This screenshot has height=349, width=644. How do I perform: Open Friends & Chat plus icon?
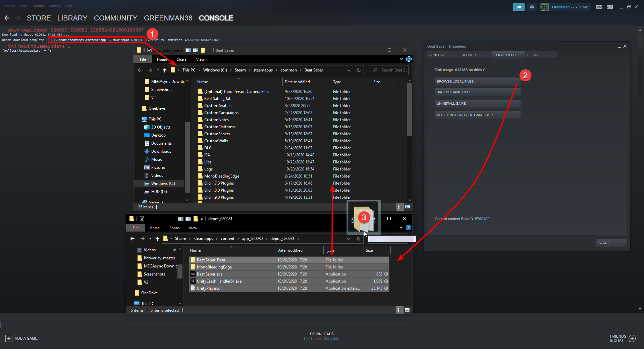tap(632, 338)
